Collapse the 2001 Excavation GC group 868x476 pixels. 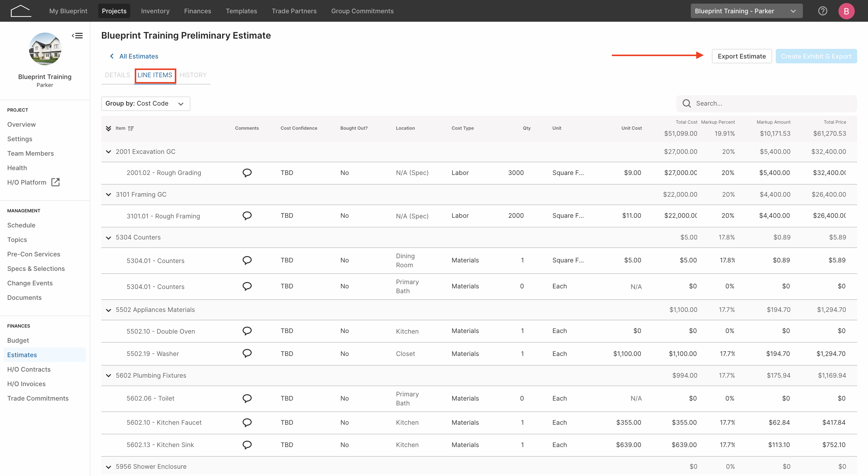pos(108,152)
